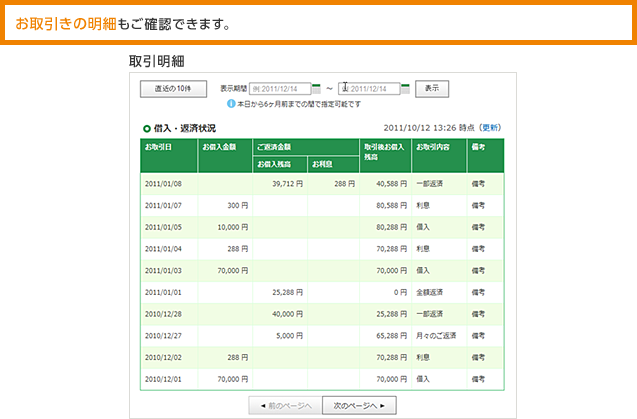Focus the start date input field

point(280,89)
